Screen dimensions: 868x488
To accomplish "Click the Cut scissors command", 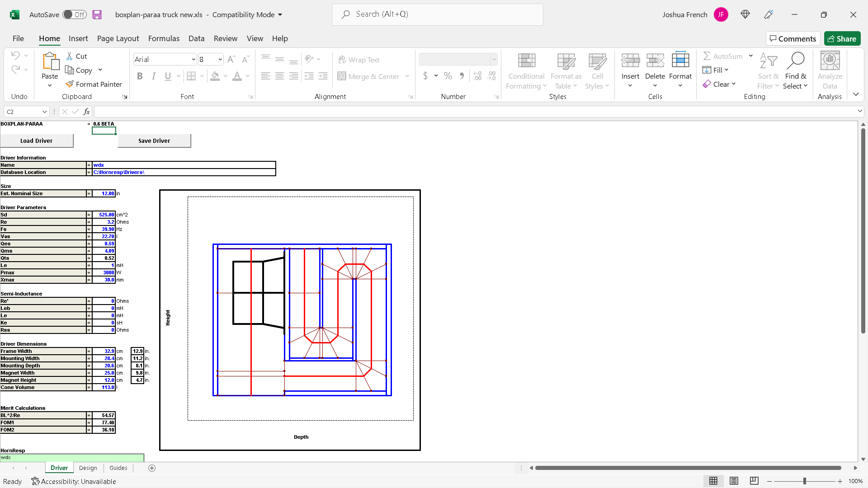I will (76, 56).
